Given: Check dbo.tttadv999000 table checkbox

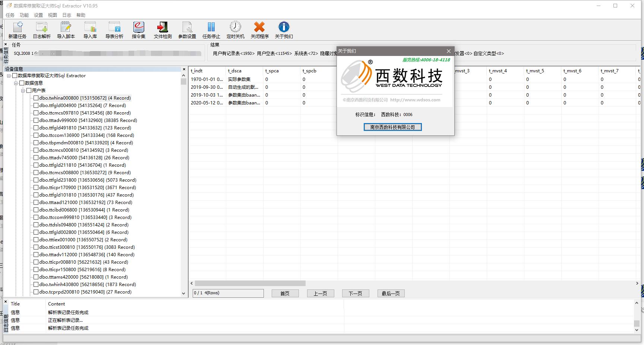Looking at the screenshot, I should tap(36, 120).
